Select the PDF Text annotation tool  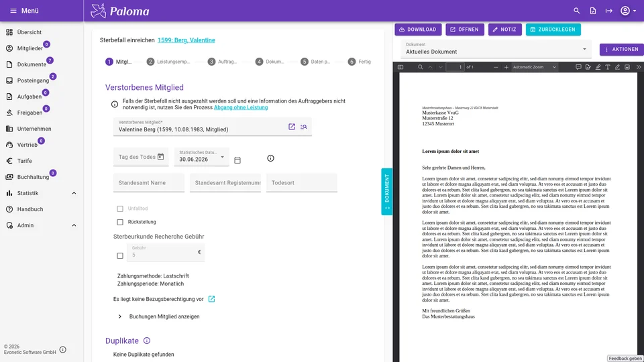click(608, 67)
